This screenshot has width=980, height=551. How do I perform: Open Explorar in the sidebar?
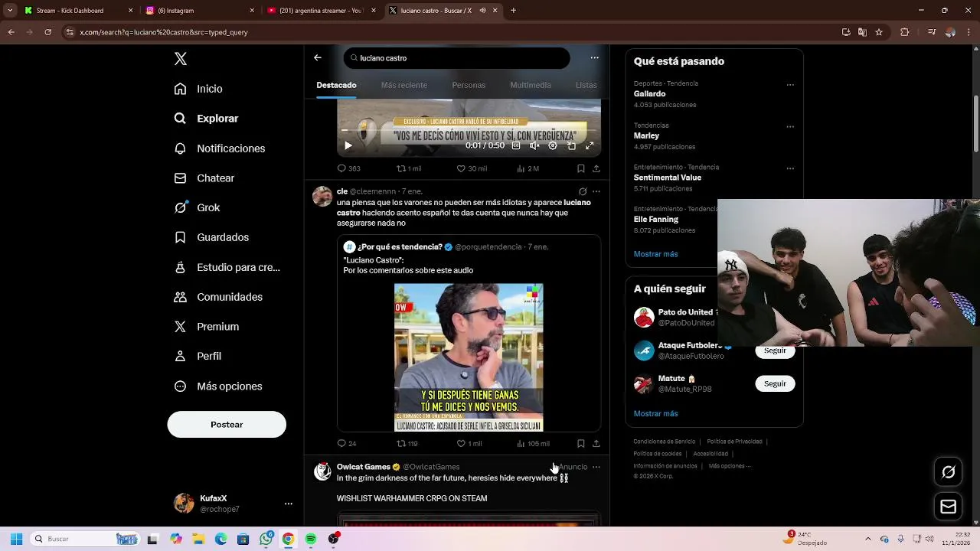[x=206, y=119]
